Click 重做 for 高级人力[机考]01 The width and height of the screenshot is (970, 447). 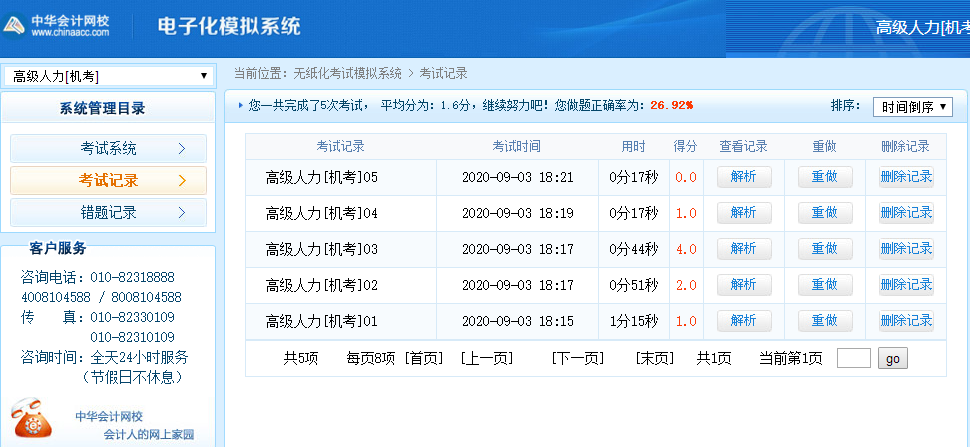point(825,320)
